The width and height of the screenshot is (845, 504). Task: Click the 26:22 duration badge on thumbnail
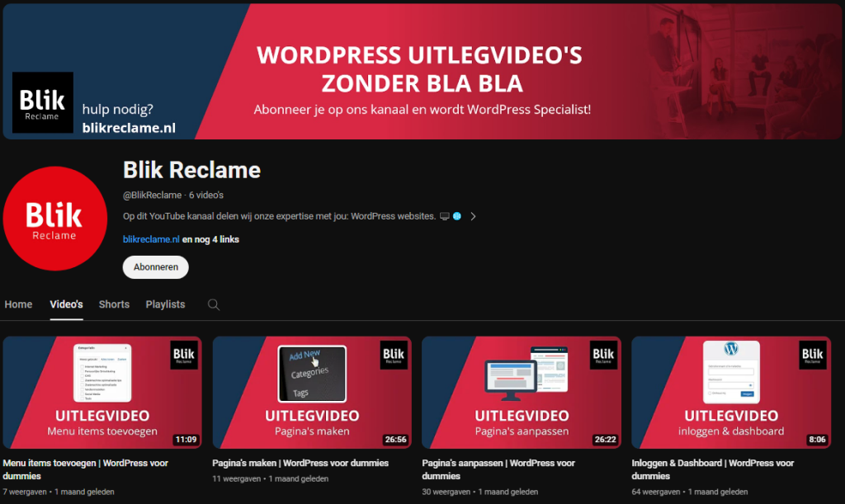pyautogui.click(x=604, y=440)
